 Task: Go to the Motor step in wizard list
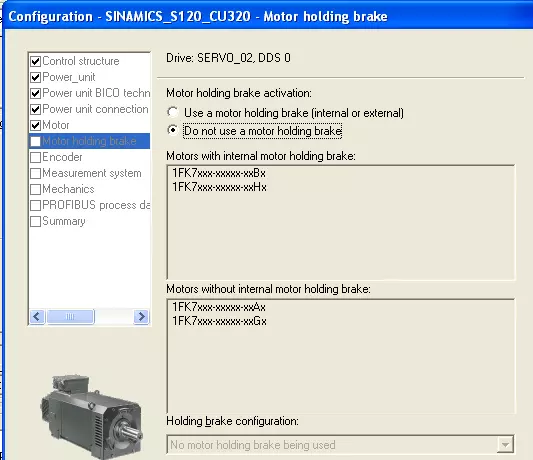tap(56, 125)
